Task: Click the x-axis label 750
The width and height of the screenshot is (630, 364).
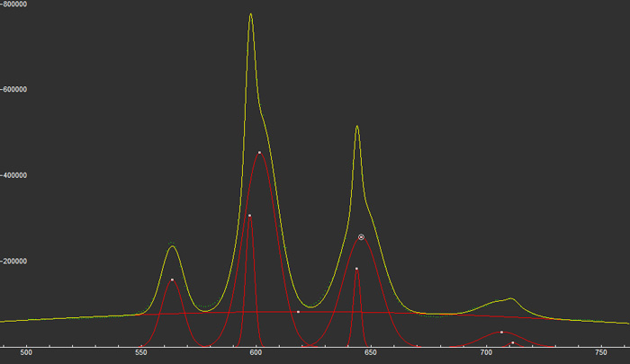Action: coord(601,352)
